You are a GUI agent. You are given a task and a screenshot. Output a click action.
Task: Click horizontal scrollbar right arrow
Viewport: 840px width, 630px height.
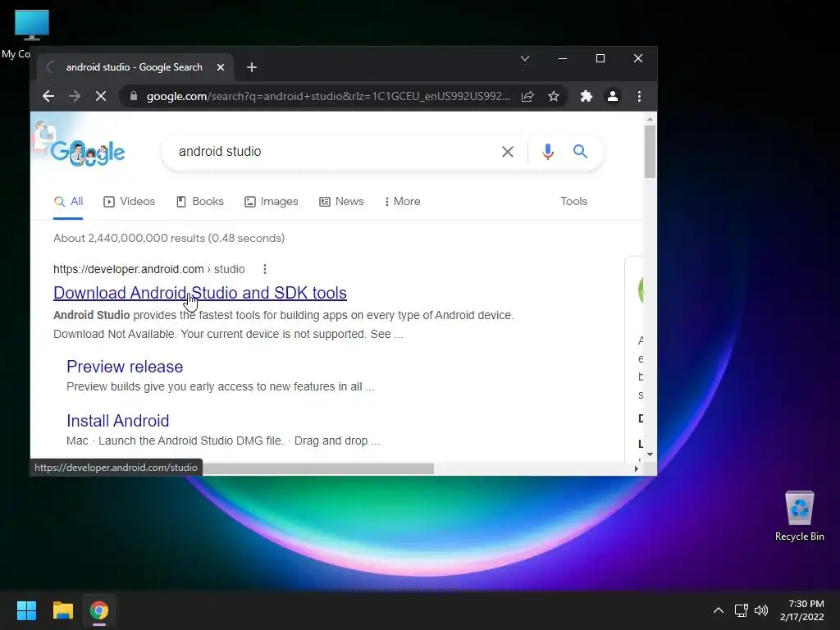(x=636, y=468)
